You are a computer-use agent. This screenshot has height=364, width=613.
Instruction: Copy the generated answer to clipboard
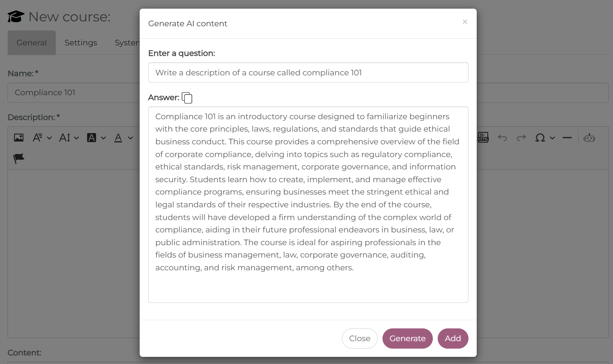pyautogui.click(x=187, y=98)
